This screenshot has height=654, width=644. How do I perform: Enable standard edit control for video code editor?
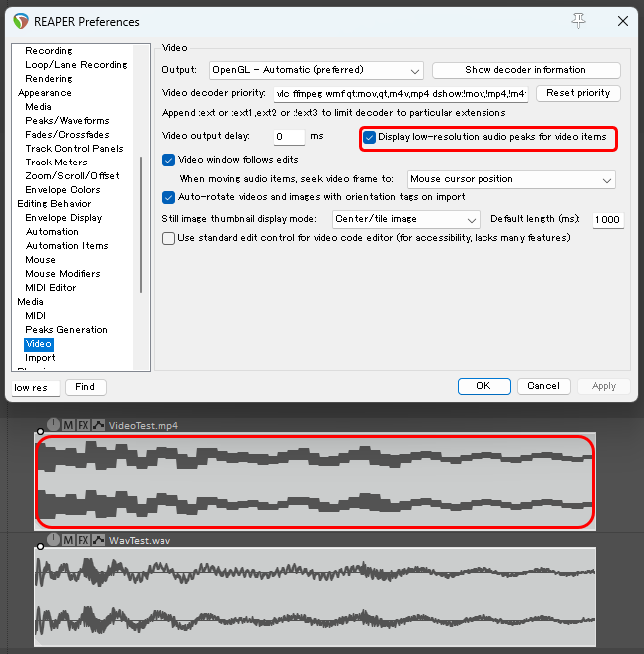168,238
